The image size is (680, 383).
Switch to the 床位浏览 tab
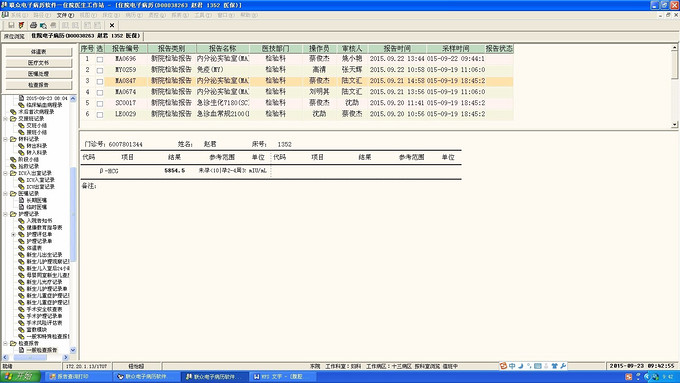pyautogui.click(x=14, y=36)
